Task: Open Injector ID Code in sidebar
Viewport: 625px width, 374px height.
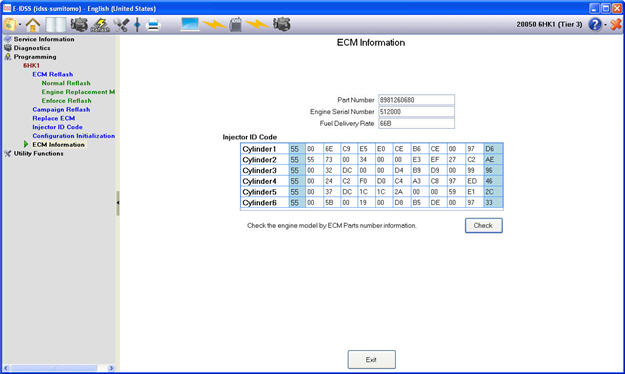Action: pyautogui.click(x=57, y=127)
